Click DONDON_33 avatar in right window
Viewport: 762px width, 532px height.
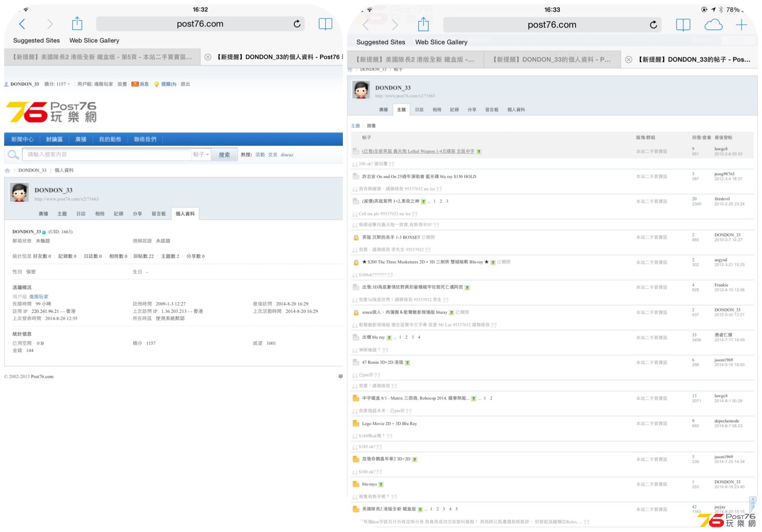360,90
